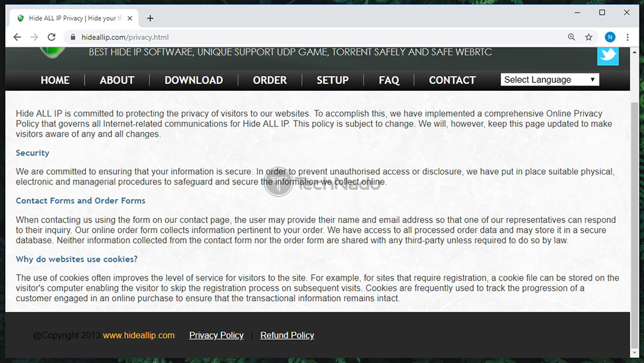This screenshot has height=363, width=644.
Task: Click the Contact Forms and Order Forms heading
Action: tap(80, 201)
